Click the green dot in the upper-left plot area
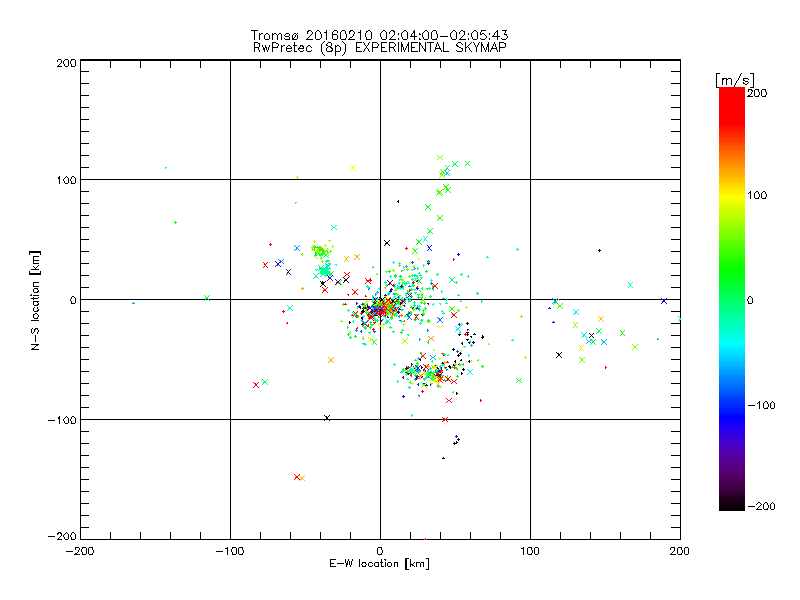 (176, 222)
